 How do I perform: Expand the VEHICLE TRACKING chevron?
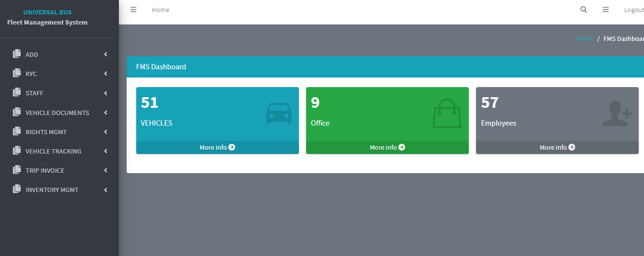[105, 151]
